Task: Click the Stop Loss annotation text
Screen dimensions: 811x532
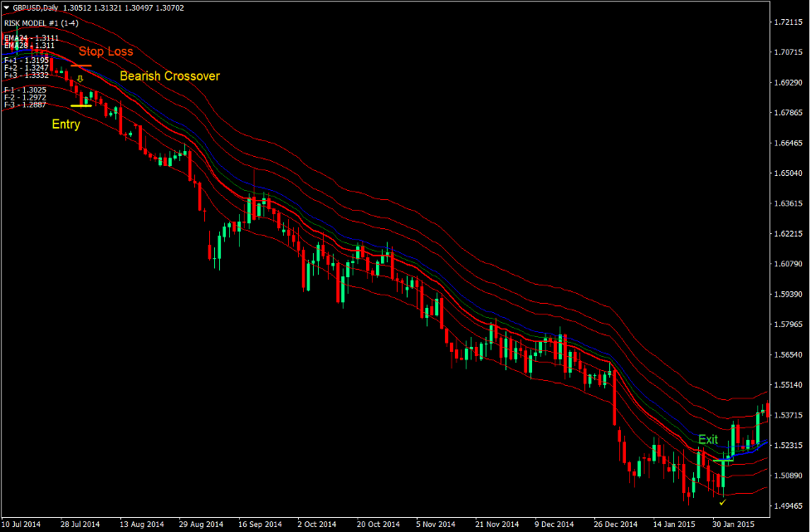Action: tap(106, 51)
